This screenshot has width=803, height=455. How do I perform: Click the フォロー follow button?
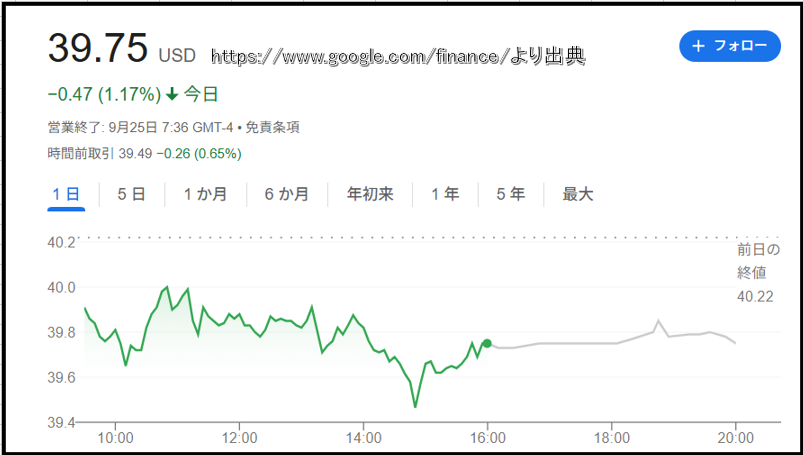tap(728, 46)
